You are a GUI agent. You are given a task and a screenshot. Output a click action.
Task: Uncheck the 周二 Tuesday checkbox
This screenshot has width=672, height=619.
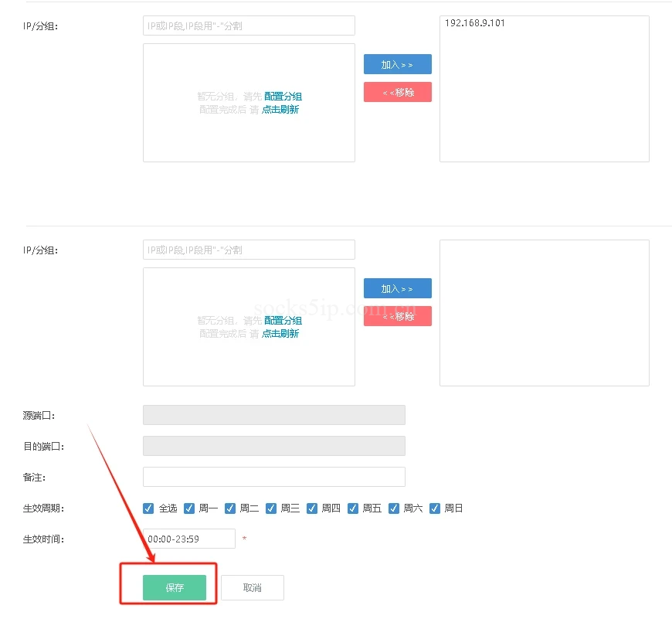click(230, 508)
